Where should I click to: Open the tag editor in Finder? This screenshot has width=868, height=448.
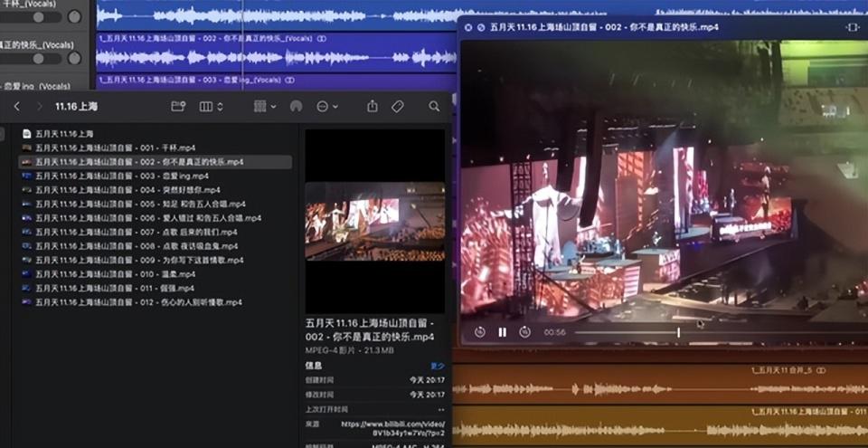(398, 107)
